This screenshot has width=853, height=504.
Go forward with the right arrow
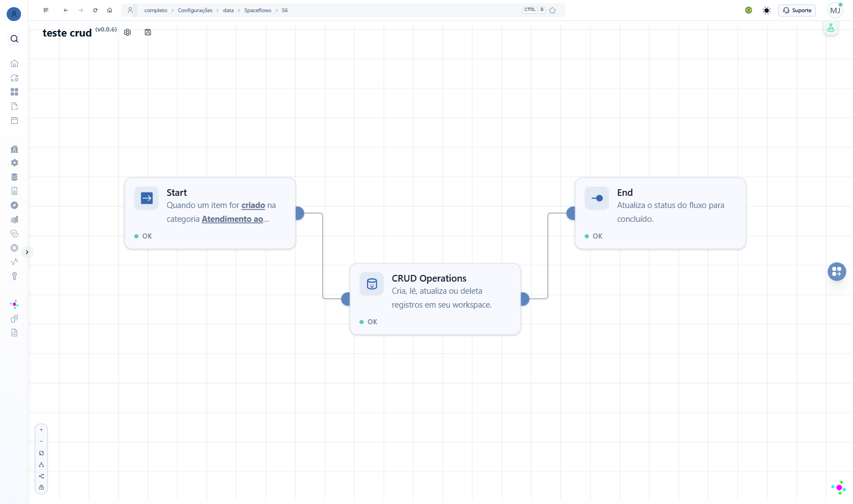pyautogui.click(x=80, y=10)
